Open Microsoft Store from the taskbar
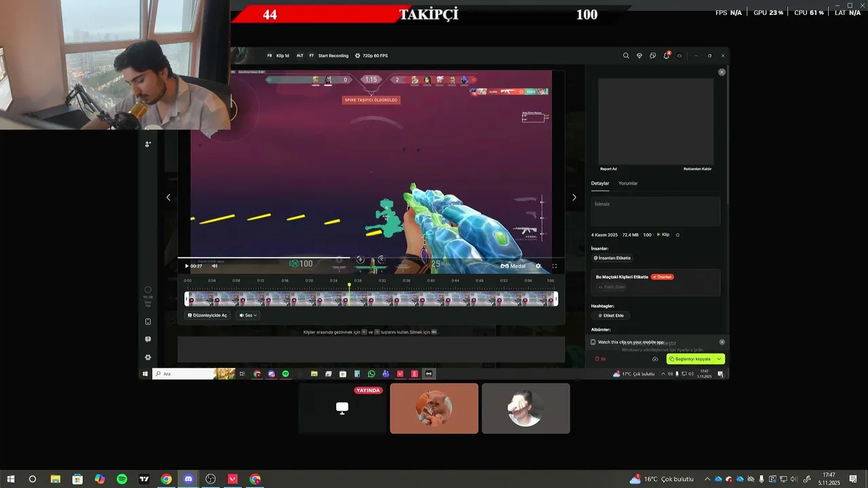The image size is (868, 488). coord(78,479)
